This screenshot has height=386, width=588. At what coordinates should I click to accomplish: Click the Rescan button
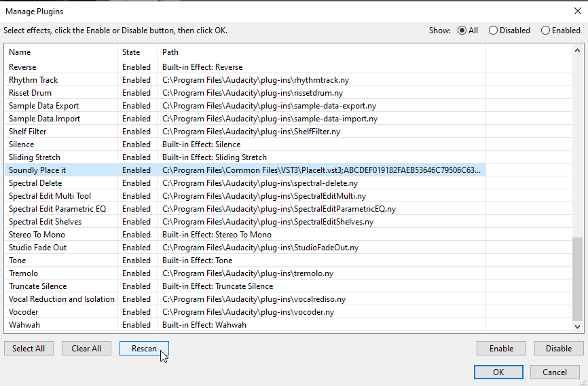pyautogui.click(x=144, y=349)
